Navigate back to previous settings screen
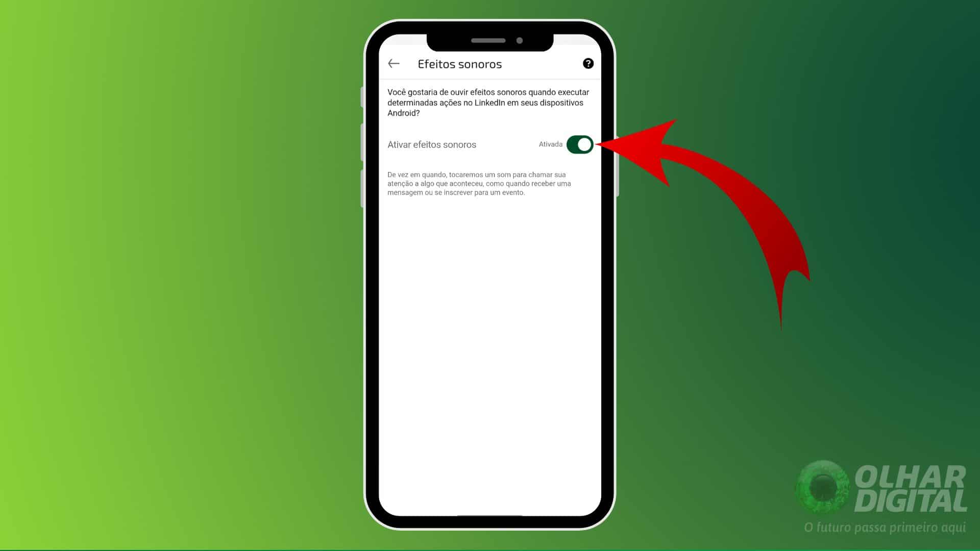 tap(393, 63)
